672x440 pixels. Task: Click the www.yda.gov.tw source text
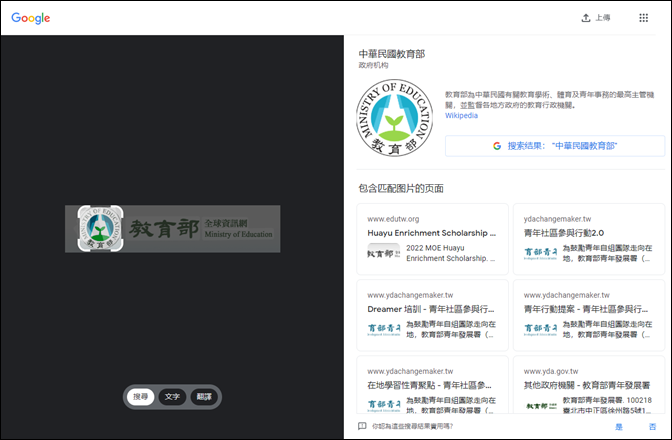[551, 371]
